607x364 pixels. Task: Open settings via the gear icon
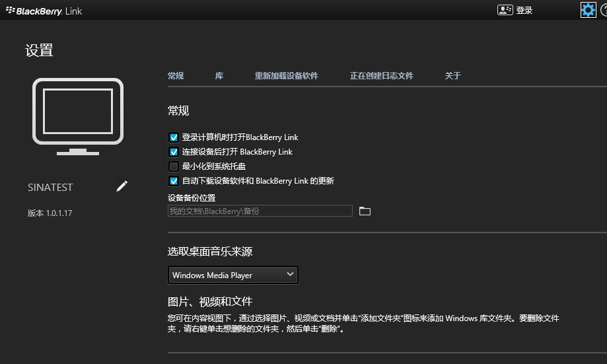588,10
